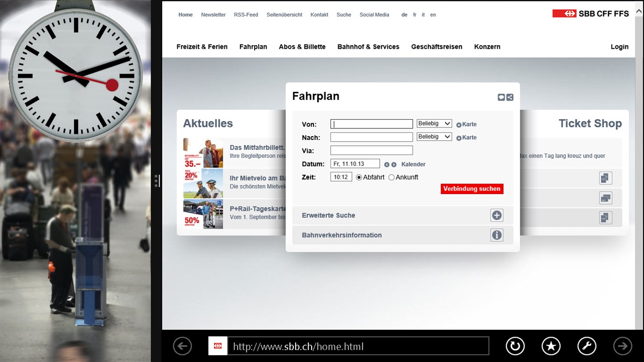Viewport: 644px width, 362px height.
Task: Open the Social Media link
Action: tap(374, 15)
